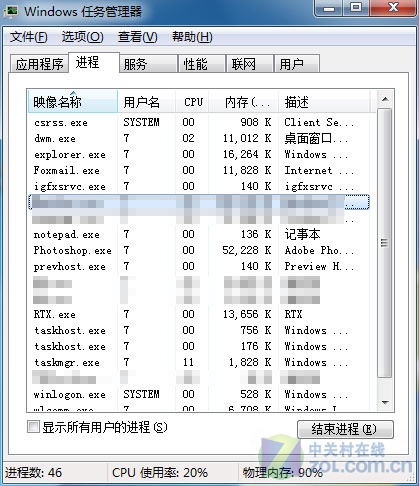This screenshot has height=486, width=419.
Task: Click the scrollbar up arrow
Action: click(385, 99)
